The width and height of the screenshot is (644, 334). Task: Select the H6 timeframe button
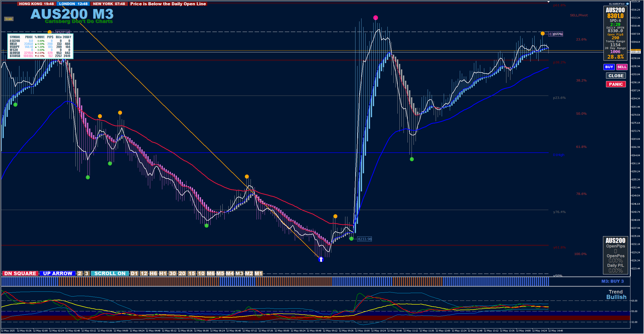pos(153,273)
